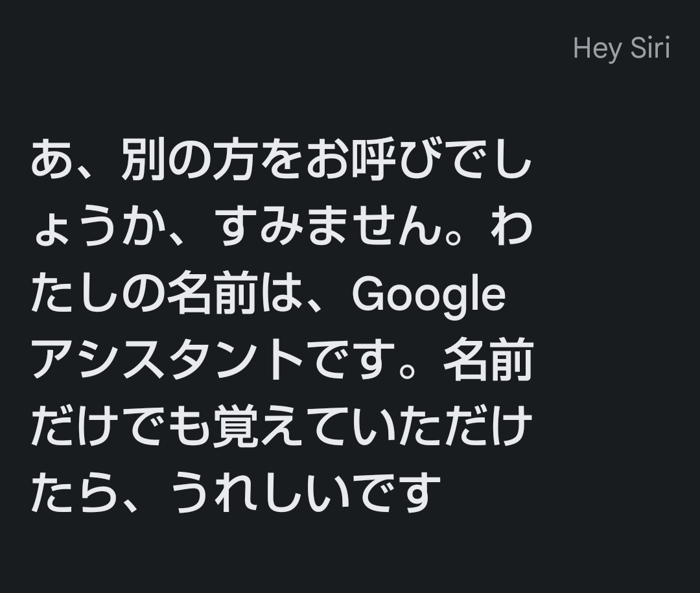The width and height of the screenshot is (700, 593).
Task: Click "たら" starting the last line
Action: pos(75,492)
